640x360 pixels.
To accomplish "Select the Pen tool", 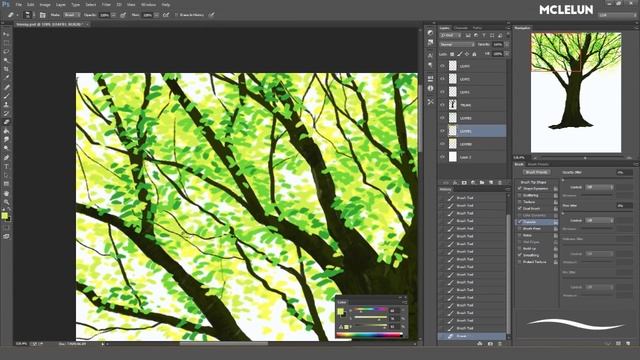I will point(6,158).
